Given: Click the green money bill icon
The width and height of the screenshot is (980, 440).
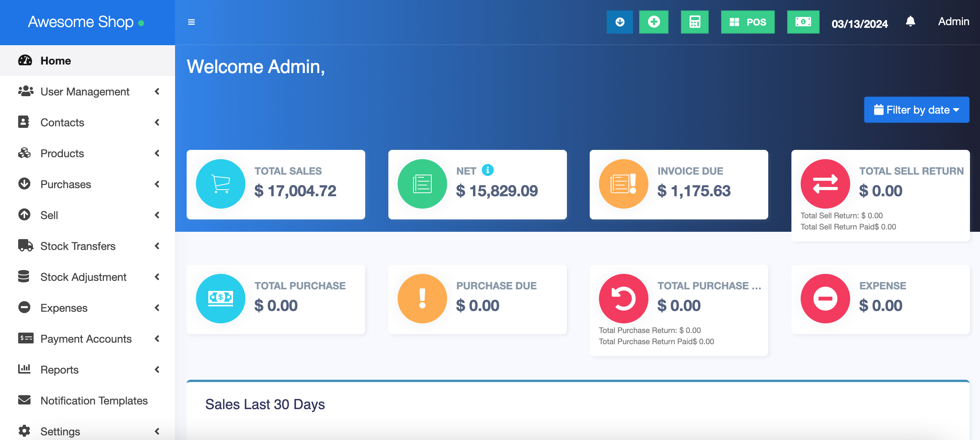Looking at the screenshot, I should tap(803, 22).
